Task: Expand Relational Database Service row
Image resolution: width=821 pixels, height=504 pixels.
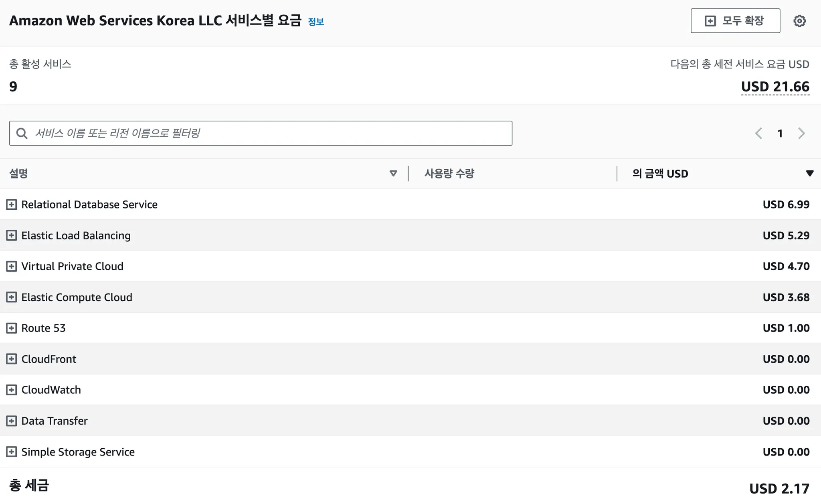Action: click(12, 204)
